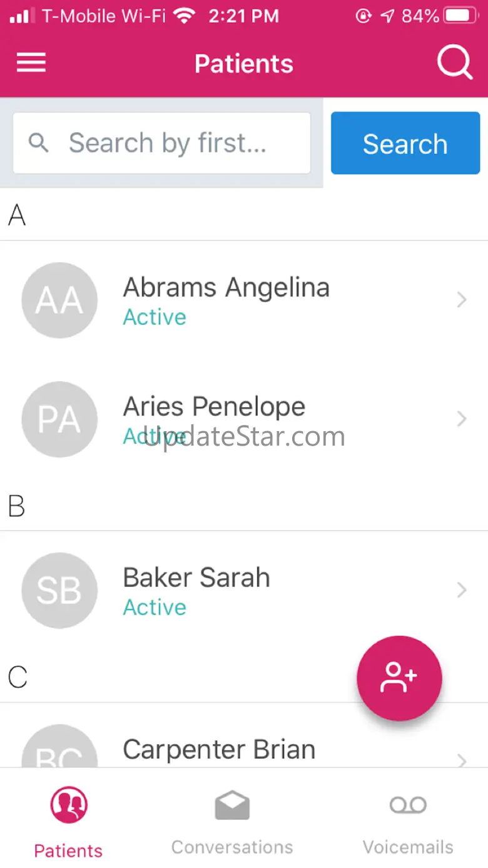Select the Abrams Angelina name text

(x=226, y=287)
